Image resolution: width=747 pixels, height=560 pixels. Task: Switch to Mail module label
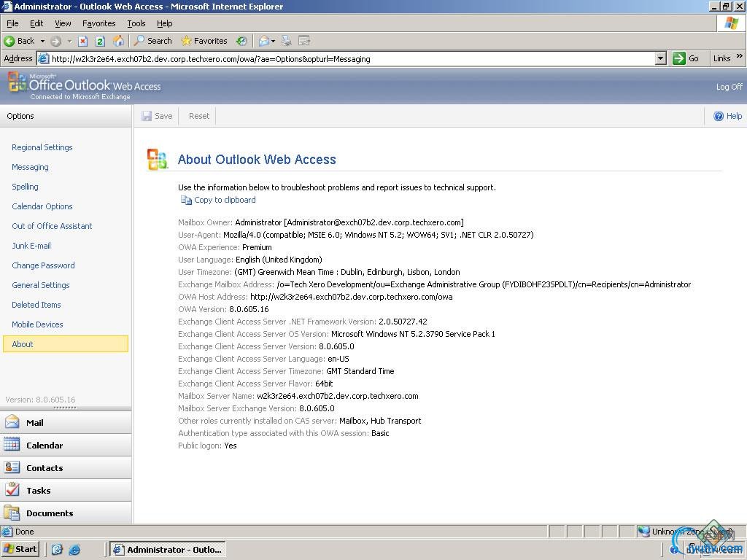point(35,422)
